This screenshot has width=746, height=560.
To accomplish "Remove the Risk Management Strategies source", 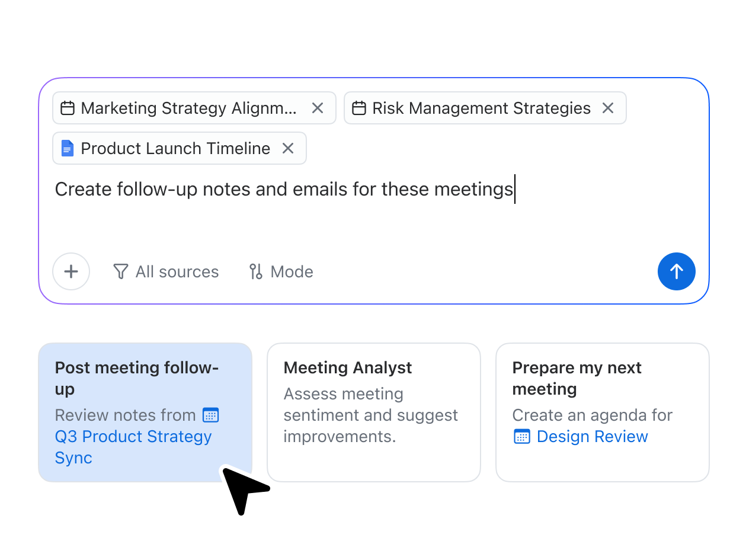I will (x=608, y=108).
